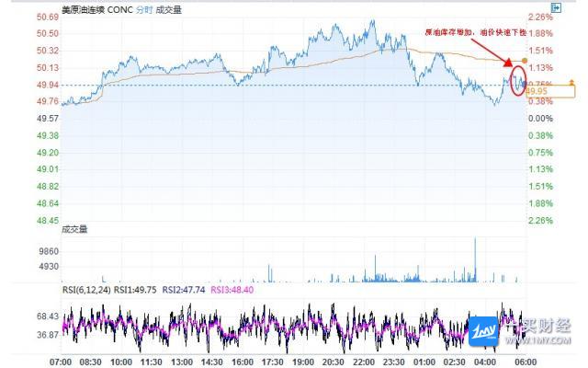Click the expand chart icon at top right
Image resolution: width=588 pixels, height=368 pixels.
tap(556, 7)
